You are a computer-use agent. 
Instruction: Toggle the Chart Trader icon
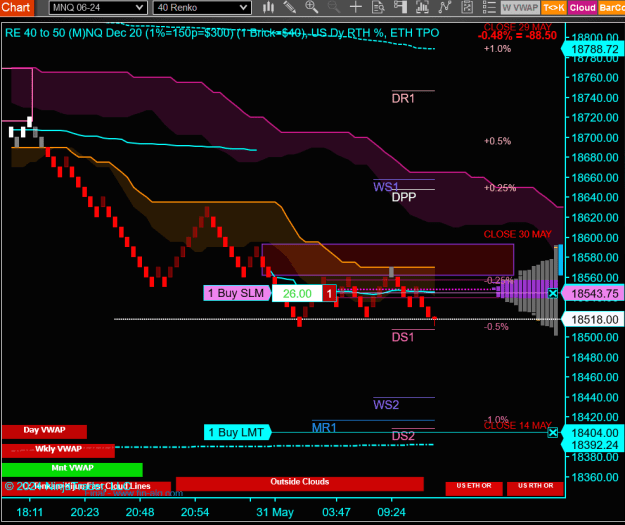(400, 7)
